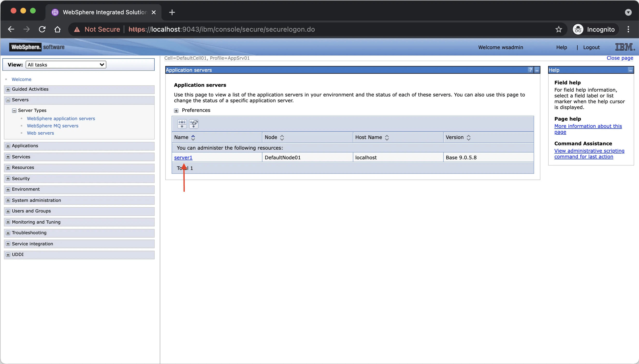639x364 pixels.
Task: Expand the Troubleshooting section
Action: coord(8,233)
